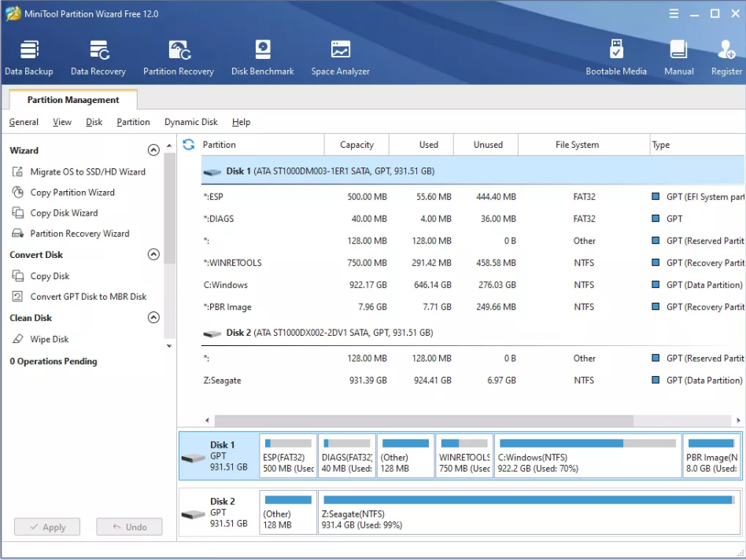Choose Wipe Disk under Clean Disk
This screenshot has height=560, width=746.
click(41, 339)
